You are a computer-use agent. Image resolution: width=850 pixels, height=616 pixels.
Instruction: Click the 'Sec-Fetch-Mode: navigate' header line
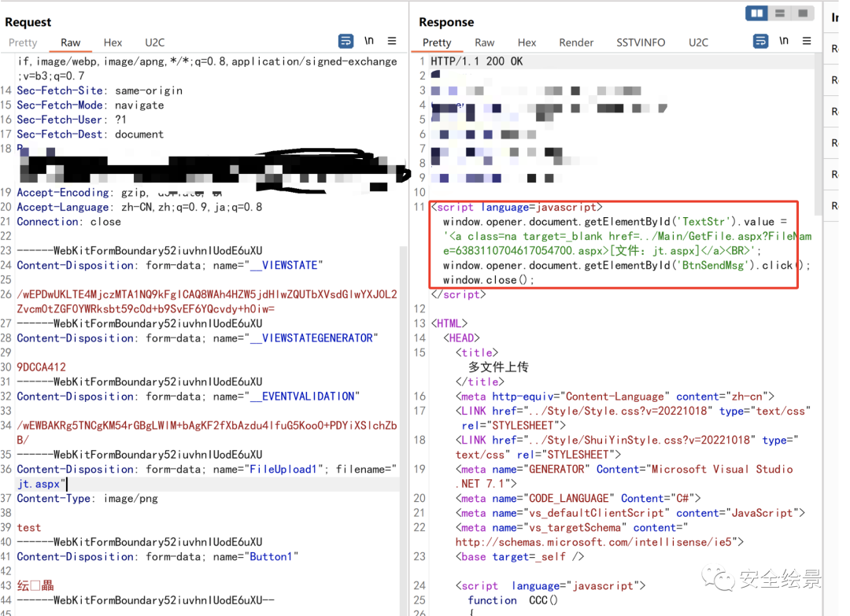(x=91, y=105)
